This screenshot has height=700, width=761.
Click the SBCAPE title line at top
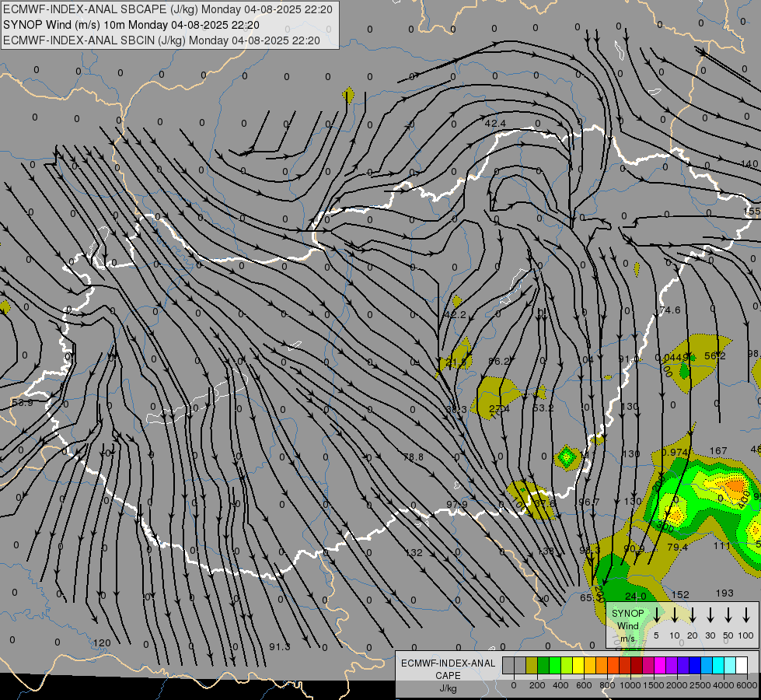168,9
